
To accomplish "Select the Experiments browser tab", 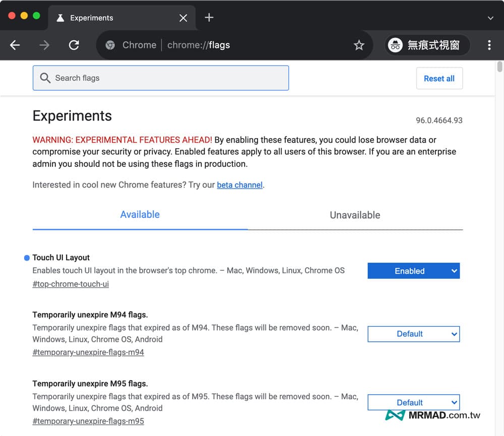I will tap(122, 18).
